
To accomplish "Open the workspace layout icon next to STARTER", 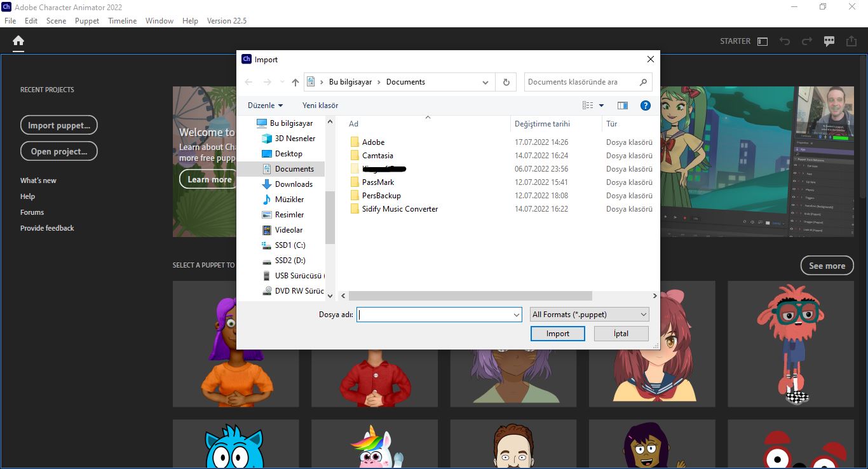I will 763,41.
